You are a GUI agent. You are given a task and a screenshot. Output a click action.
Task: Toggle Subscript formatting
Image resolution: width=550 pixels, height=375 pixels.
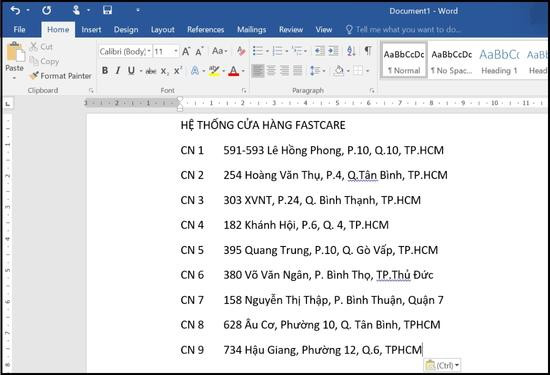coord(165,71)
